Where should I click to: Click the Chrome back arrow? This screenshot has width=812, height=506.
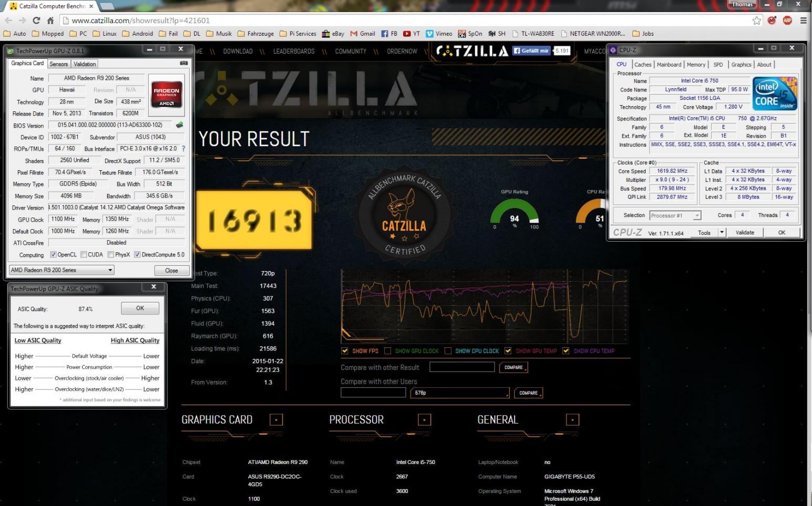click(8, 20)
